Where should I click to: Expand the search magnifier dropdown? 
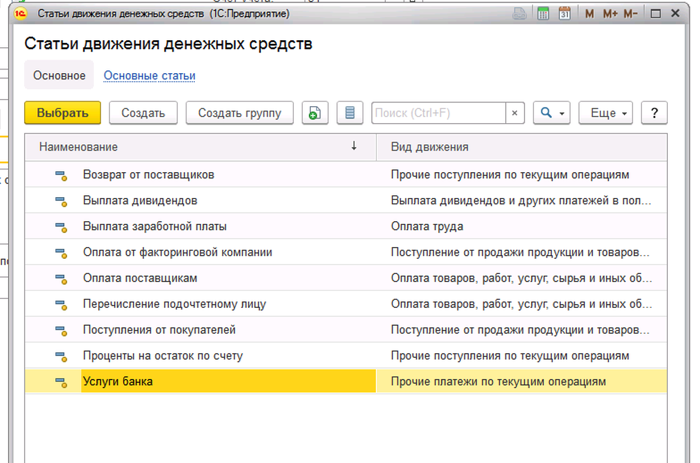[551, 113]
